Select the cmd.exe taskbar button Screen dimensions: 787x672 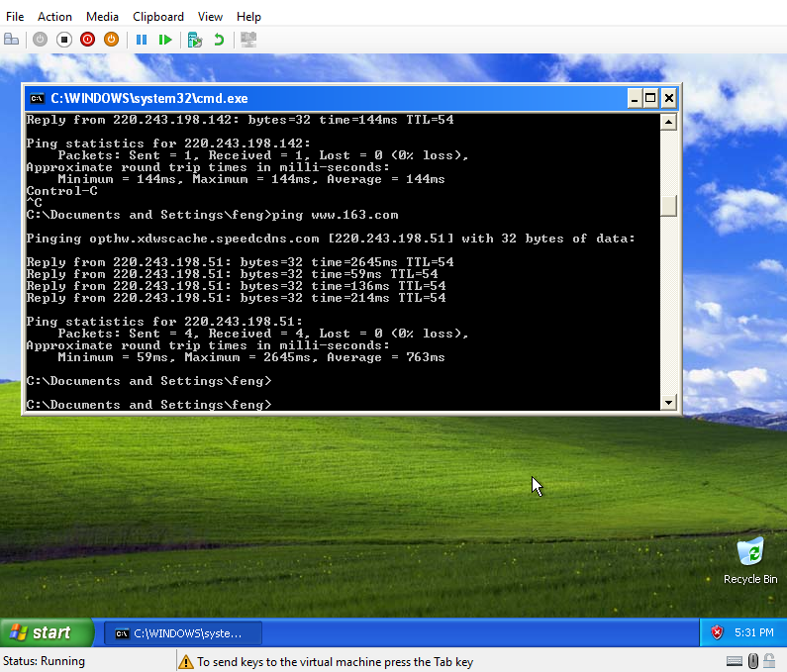[184, 633]
